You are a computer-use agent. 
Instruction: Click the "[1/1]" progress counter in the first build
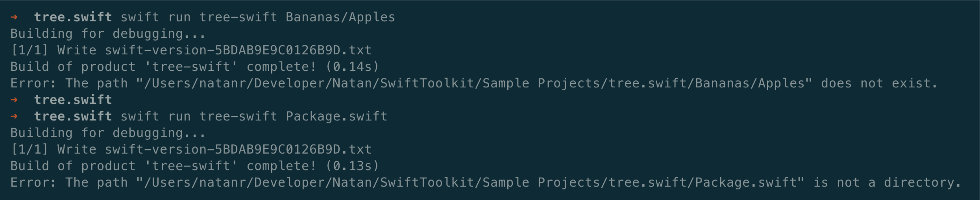pos(30,50)
